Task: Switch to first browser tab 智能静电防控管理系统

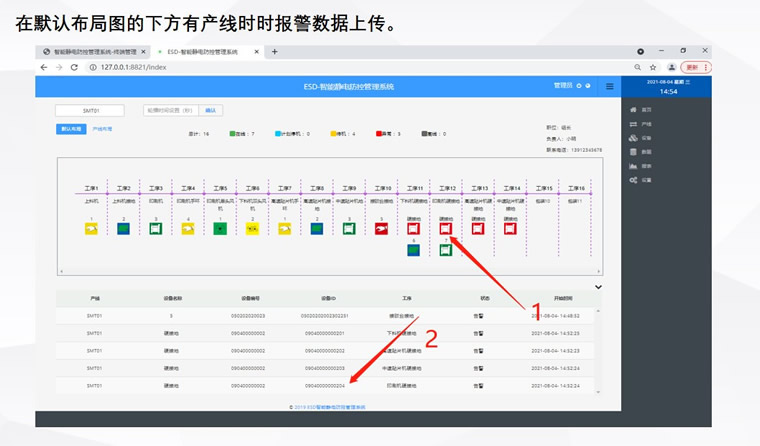Action: (95, 51)
